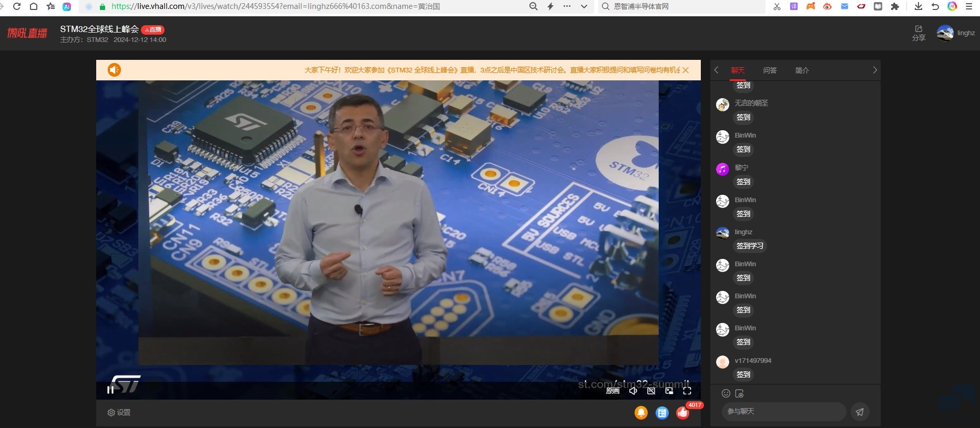Open the zoom magnifier in the address bar

click(533, 6)
